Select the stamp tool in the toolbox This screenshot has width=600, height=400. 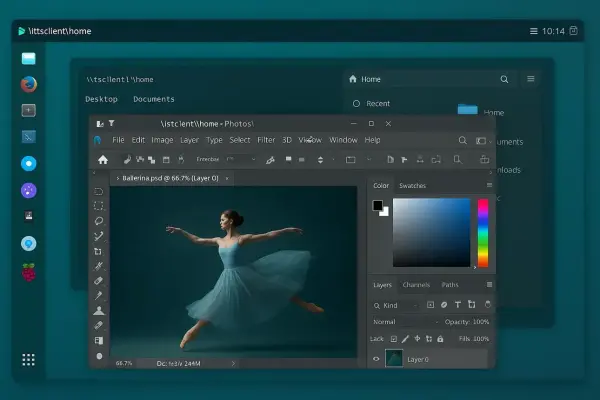pyautogui.click(x=99, y=310)
